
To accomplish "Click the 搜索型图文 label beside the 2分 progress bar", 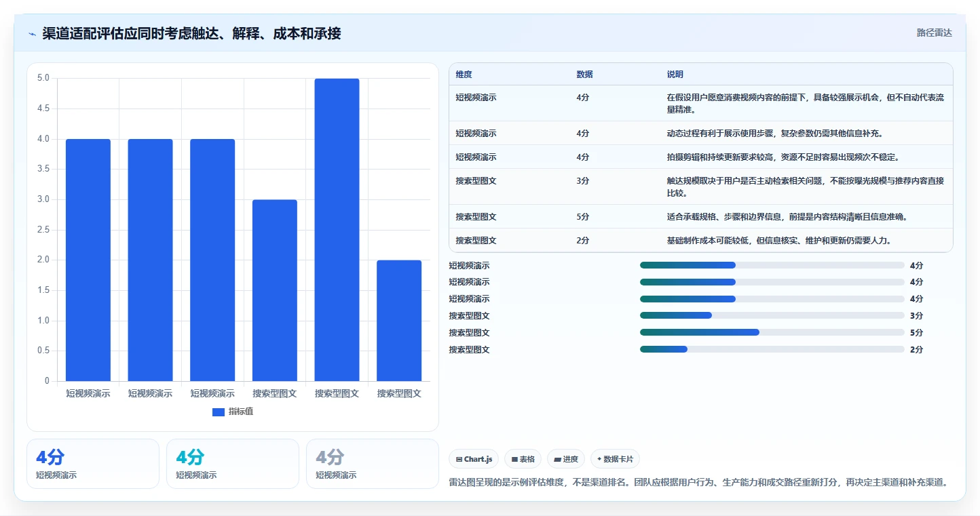I will tap(469, 349).
